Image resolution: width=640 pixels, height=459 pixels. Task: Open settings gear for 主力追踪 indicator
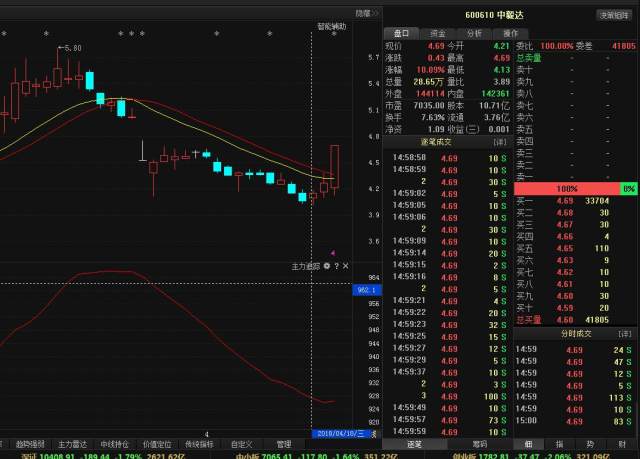pos(327,266)
